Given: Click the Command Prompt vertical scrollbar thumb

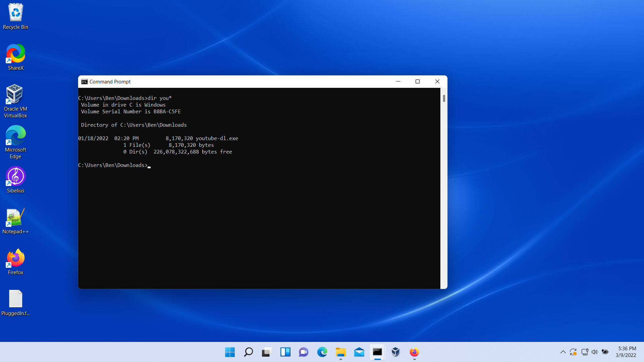Looking at the screenshot, I should pos(444,98).
